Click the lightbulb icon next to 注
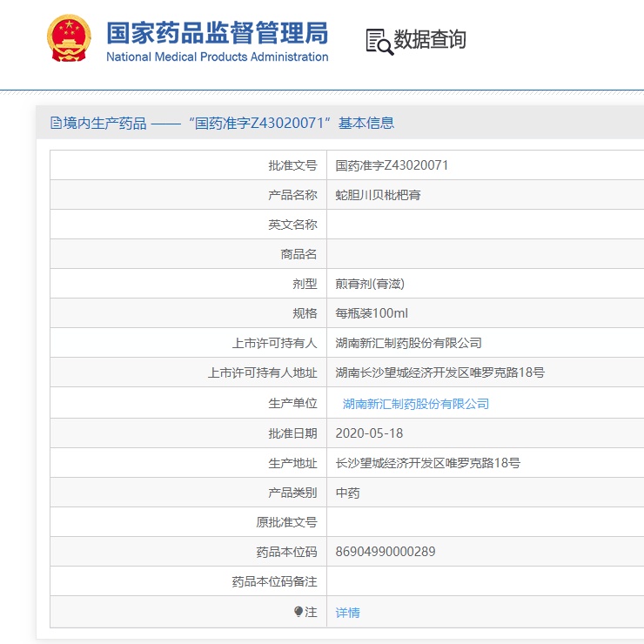 [299, 612]
